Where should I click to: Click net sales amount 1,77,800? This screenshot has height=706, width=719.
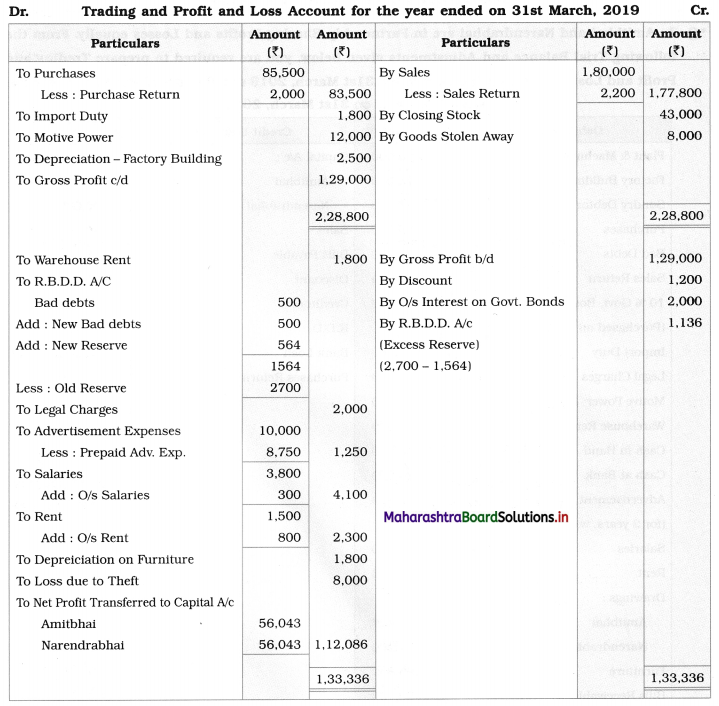(x=675, y=93)
